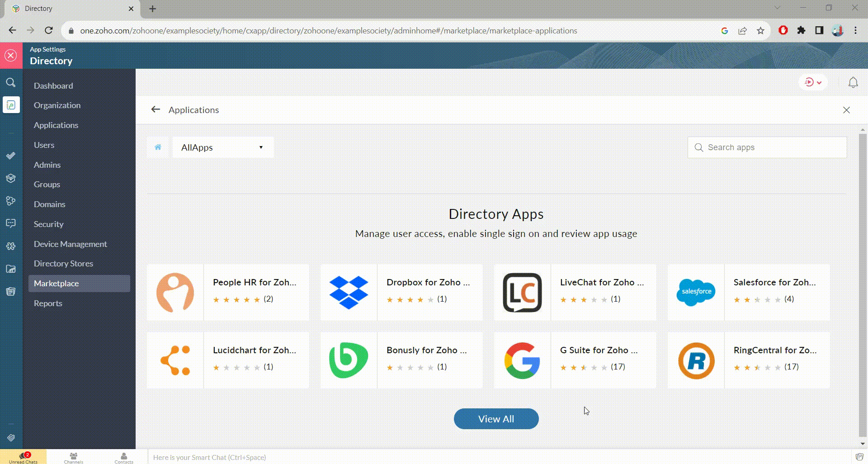
Task: Open the Salesforce for Zoho app icon
Action: [696, 293]
